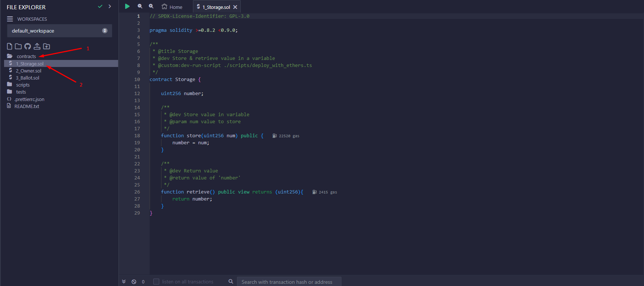Click the upload file icon
Viewport: 644px width, 286px height.
pos(37,46)
